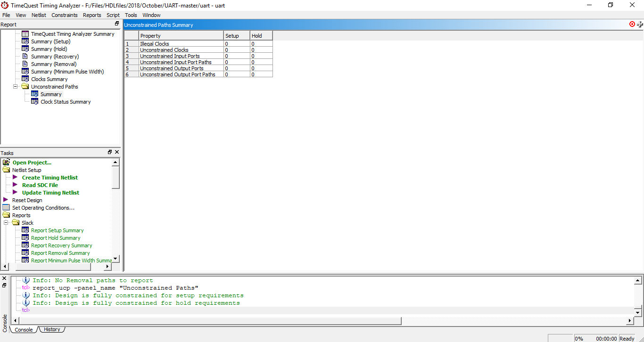Select the Unconstrained Output Port Paths cell

coord(181,74)
